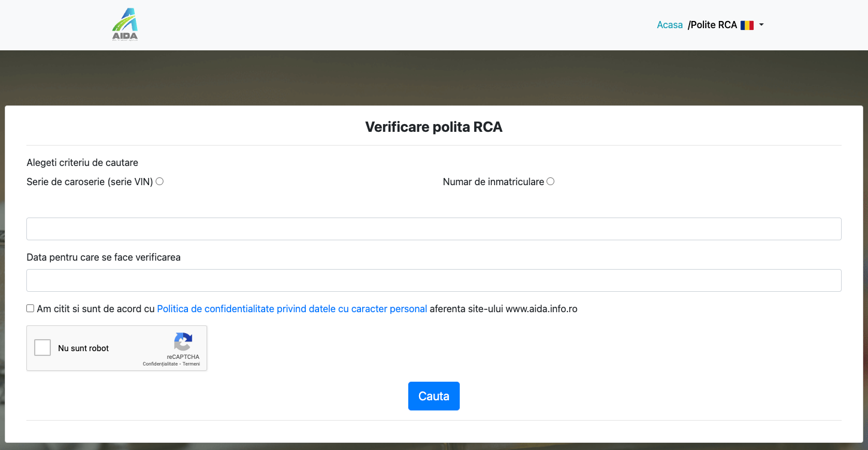The height and width of the screenshot is (450, 868).
Task: Open the reCAPTCHA Termeni link
Action: tap(192, 364)
